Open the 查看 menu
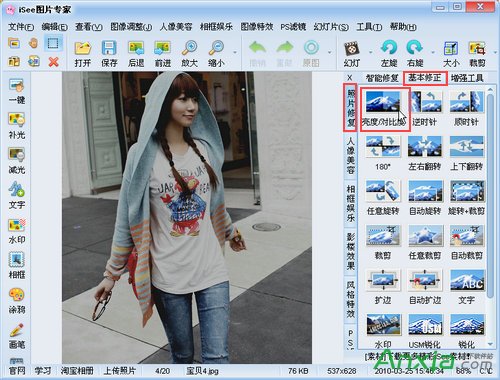Screen dimensions: 500x380 click(89, 27)
